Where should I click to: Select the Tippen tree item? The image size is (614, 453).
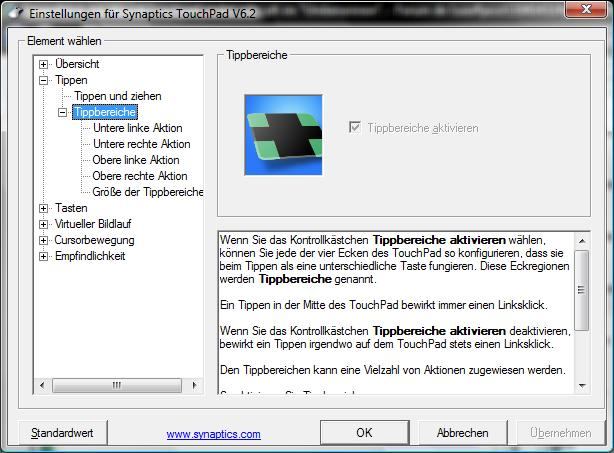point(71,80)
